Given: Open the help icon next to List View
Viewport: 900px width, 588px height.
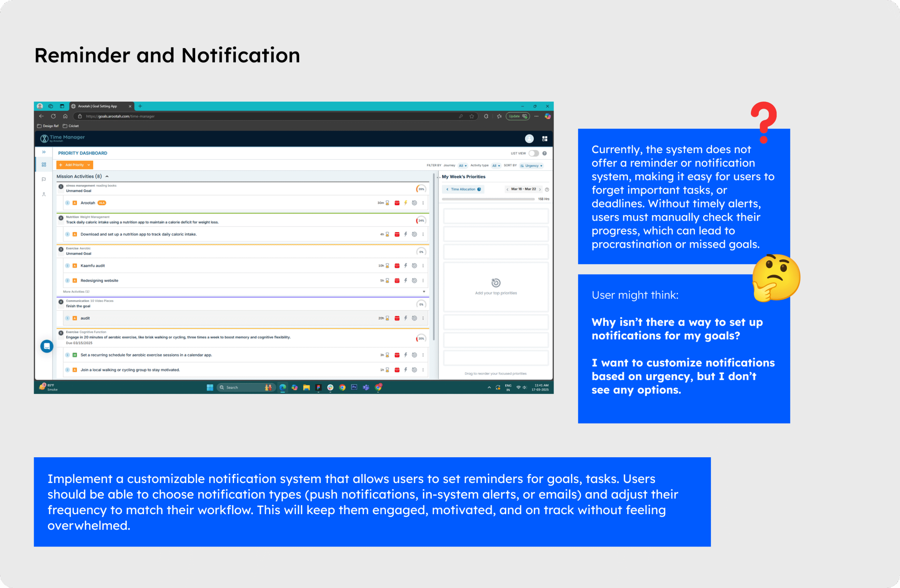Looking at the screenshot, I should [x=545, y=153].
